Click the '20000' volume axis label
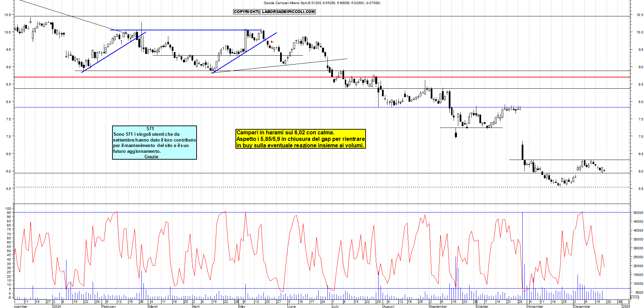The height and width of the screenshot is (308, 644). pyautogui.click(x=638, y=266)
